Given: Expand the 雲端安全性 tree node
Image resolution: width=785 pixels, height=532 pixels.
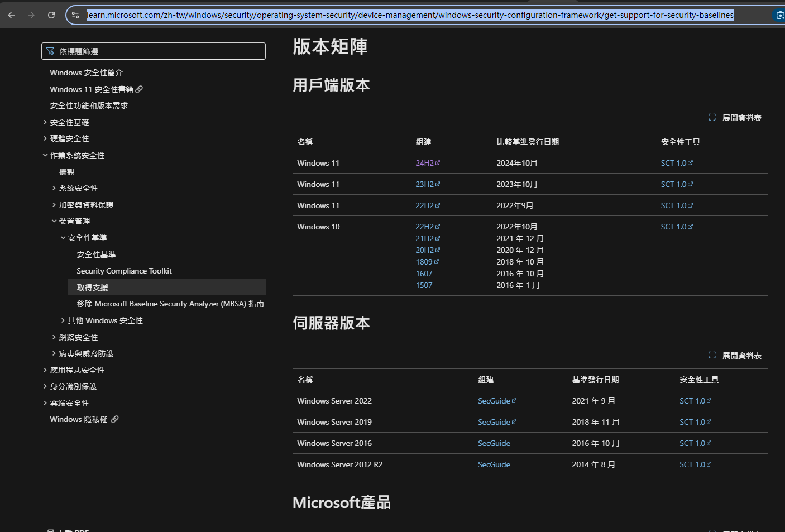Looking at the screenshot, I should point(45,403).
